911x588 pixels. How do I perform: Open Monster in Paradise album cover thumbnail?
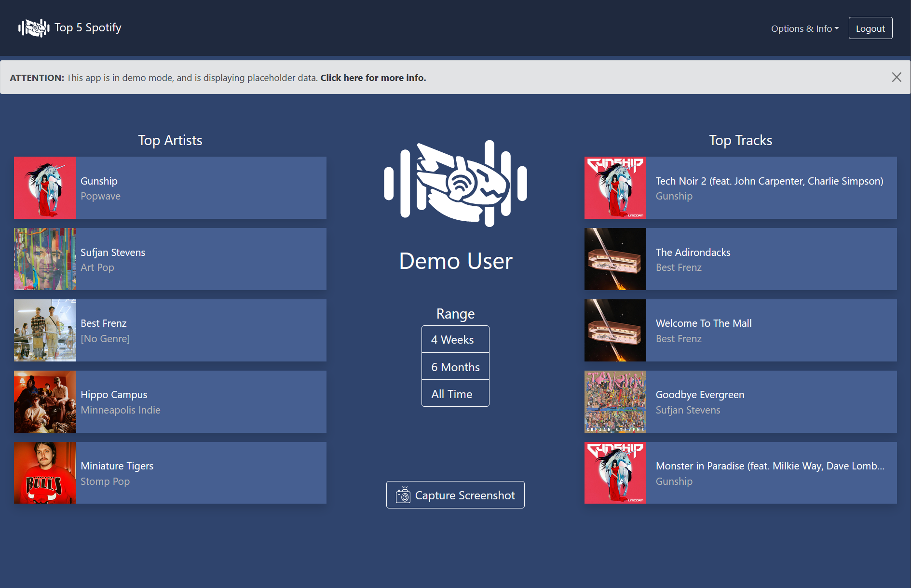tap(615, 473)
